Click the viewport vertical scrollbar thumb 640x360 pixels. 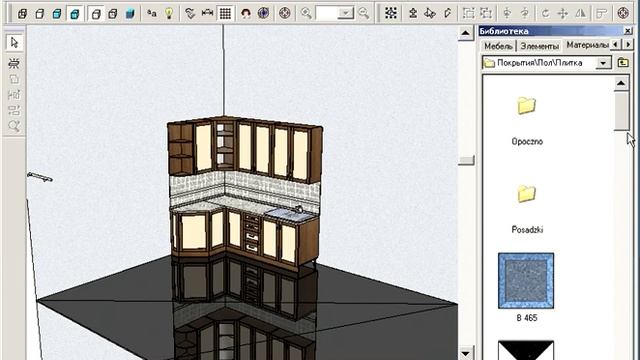point(466,160)
